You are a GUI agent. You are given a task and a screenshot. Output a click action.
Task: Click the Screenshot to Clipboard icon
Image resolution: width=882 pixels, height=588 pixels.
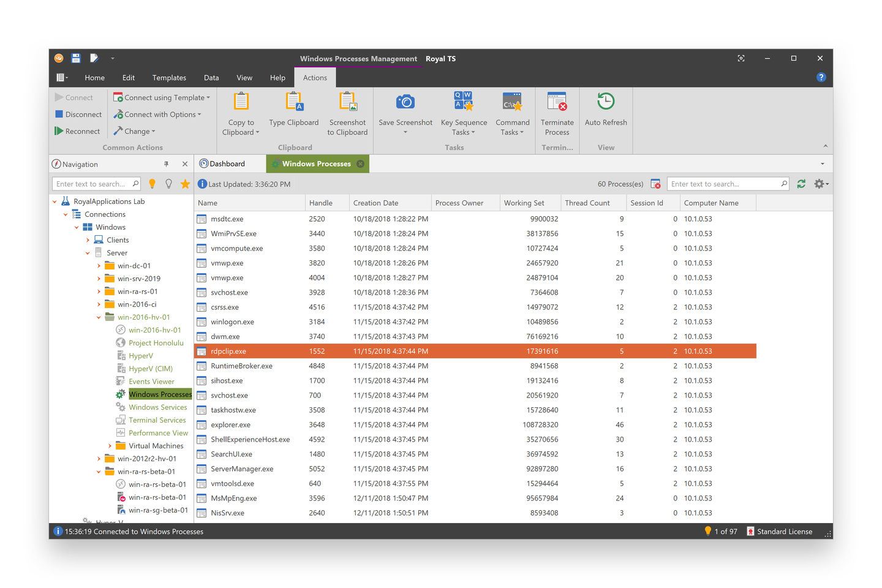(x=347, y=100)
